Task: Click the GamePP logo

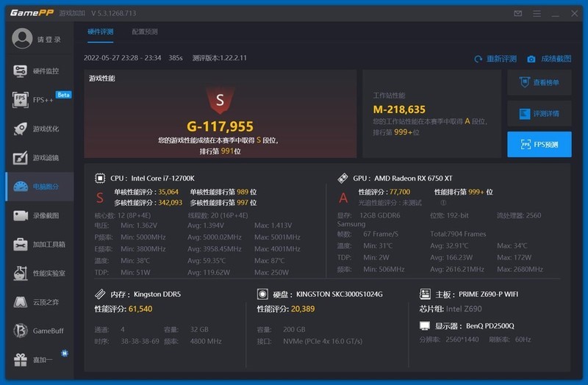Action: coord(32,12)
